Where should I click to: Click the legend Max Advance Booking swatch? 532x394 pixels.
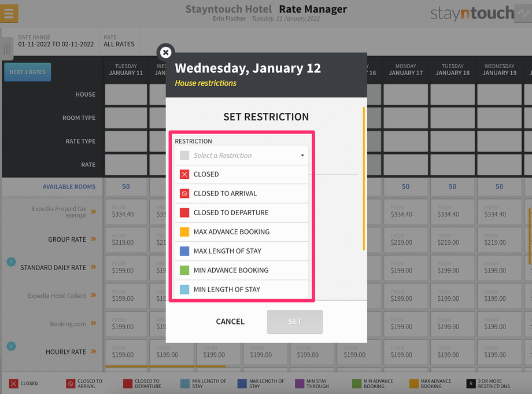(x=414, y=384)
